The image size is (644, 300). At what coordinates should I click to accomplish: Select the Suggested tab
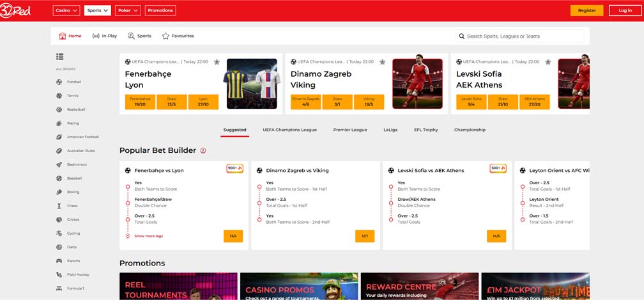tap(235, 130)
